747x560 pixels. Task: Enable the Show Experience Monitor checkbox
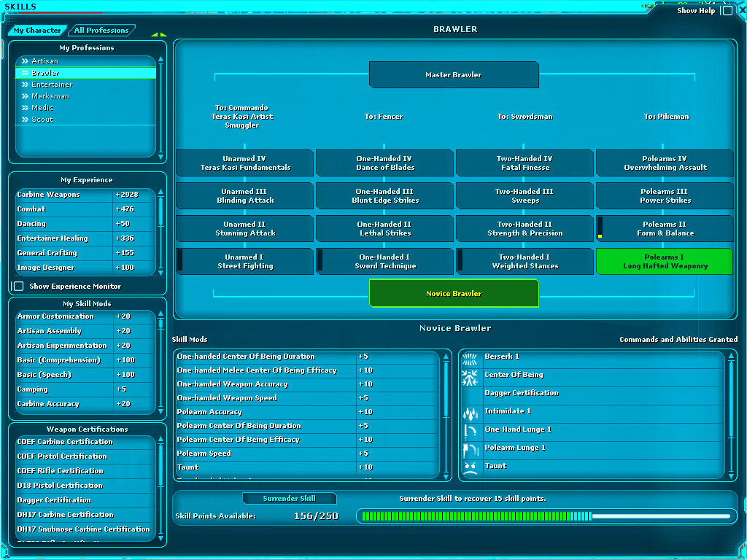coord(18,286)
